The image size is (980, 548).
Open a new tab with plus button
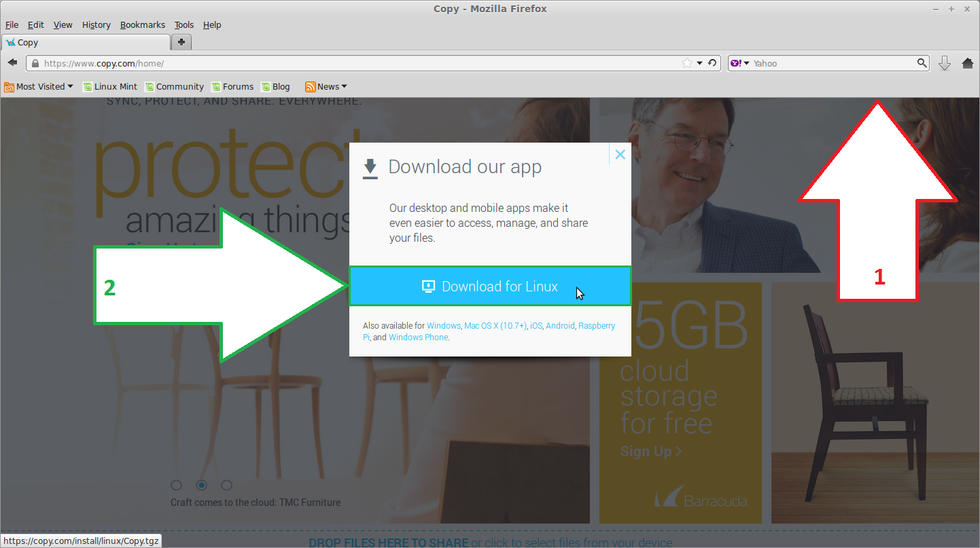pos(181,42)
